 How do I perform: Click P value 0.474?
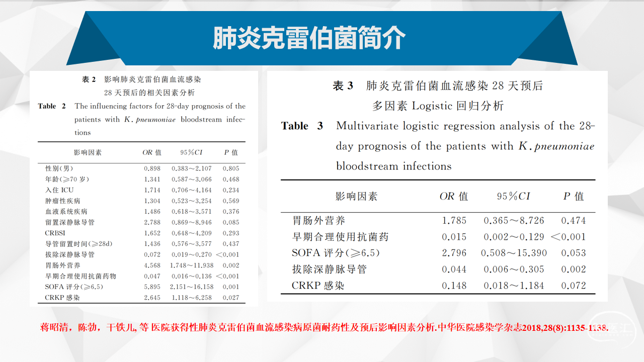click(574, 221)
